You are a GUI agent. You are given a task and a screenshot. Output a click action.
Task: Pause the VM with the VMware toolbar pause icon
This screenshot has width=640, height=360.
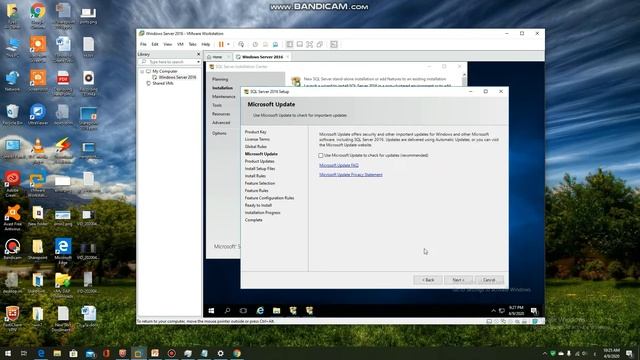pos(221,44)
